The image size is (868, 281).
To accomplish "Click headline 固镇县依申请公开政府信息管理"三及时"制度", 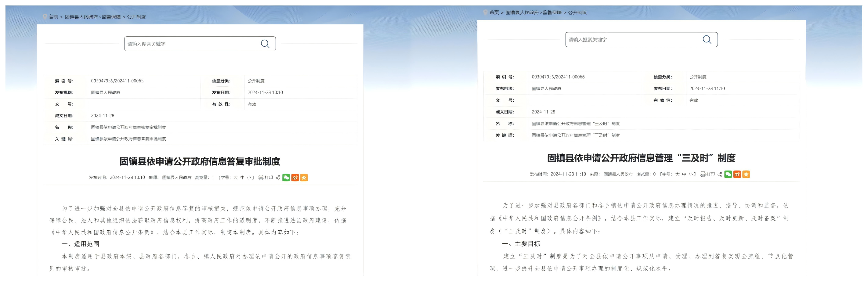I will point(641,158).
